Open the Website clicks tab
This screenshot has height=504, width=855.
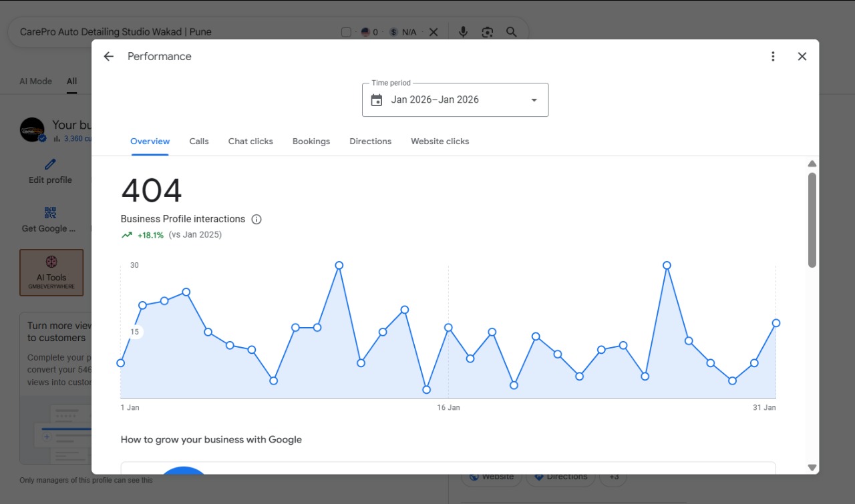pos(440,142)
